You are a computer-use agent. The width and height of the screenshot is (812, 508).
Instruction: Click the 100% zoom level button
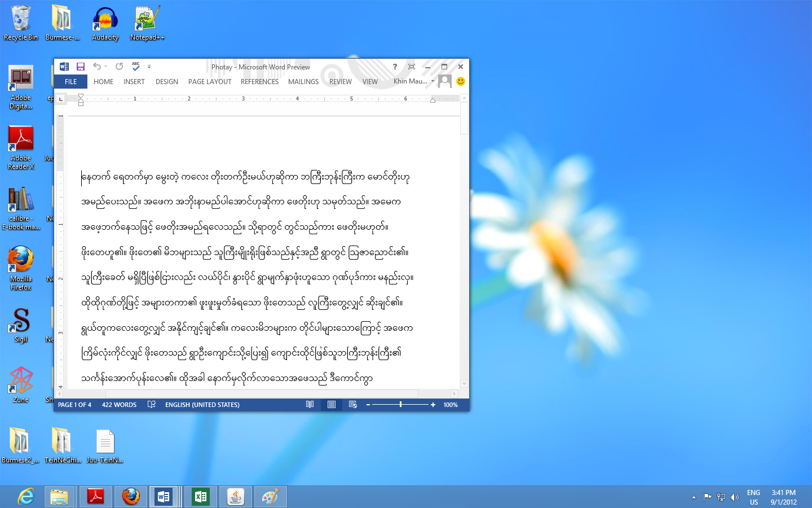pyautogui.click(x=451, y=405)
